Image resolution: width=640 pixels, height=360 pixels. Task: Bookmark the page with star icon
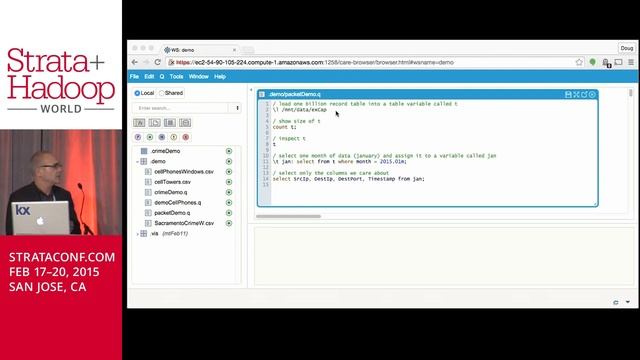tap(579, 62)
